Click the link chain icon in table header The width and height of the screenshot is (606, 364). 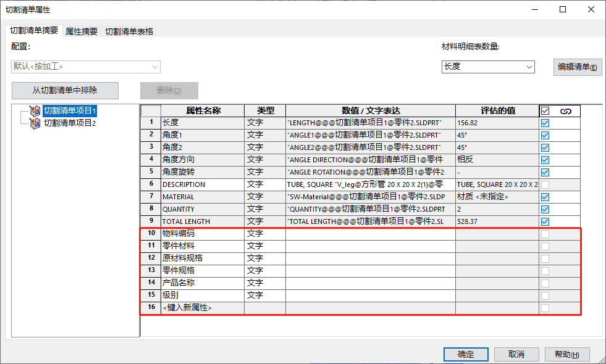565,111
